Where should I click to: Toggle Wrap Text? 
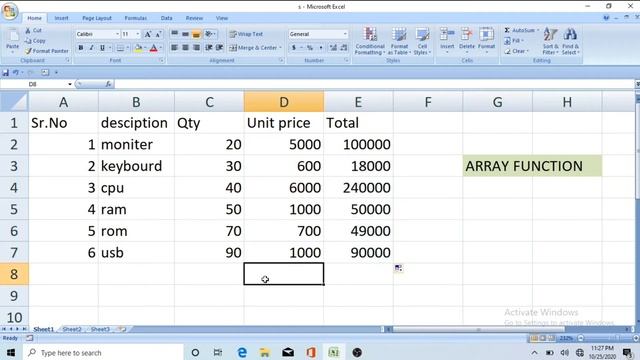point(246,34)
